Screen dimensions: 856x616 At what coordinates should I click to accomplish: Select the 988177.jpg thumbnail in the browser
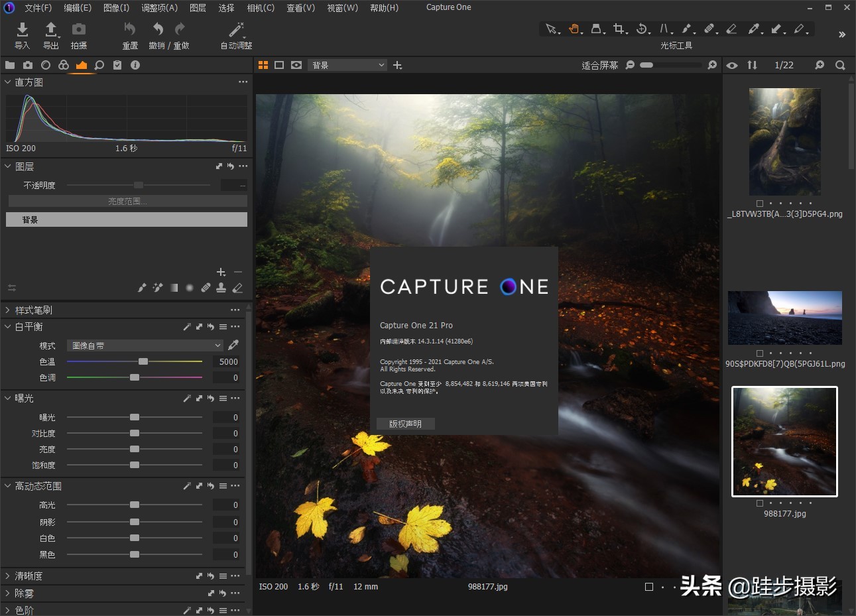(x=784, y=442)
